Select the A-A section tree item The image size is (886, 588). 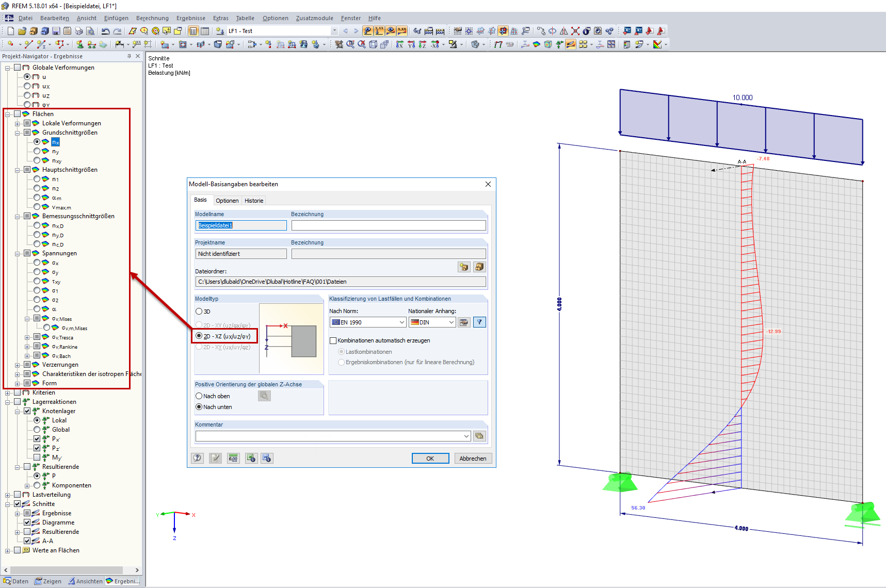[47, 541]
